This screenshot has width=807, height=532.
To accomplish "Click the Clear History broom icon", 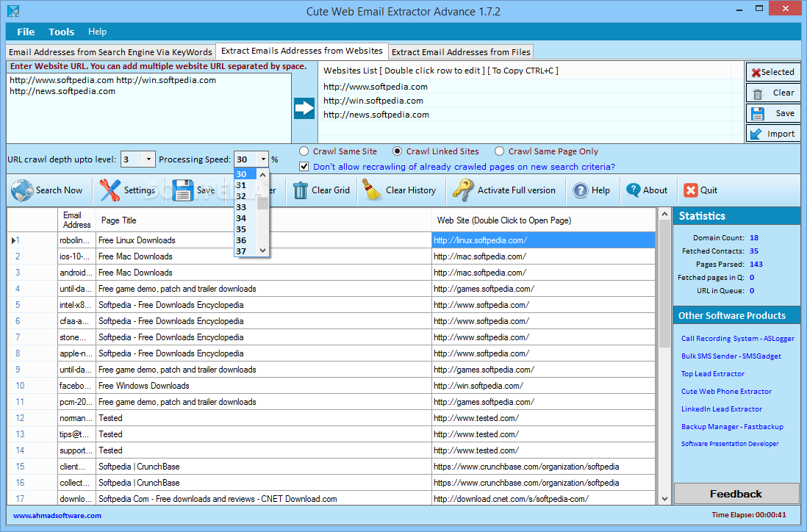I will (372, 190).
